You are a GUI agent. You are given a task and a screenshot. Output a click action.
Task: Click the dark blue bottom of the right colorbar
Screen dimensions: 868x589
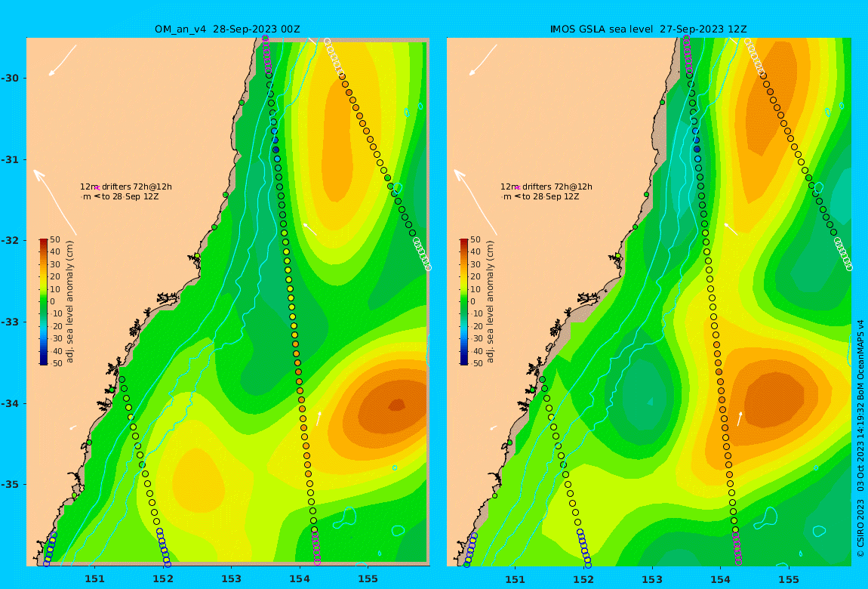[x=464, y=362]
